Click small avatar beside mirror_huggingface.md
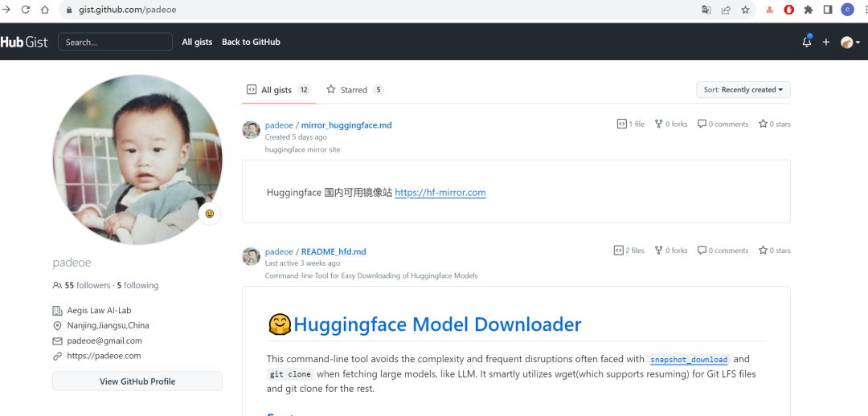Screen dimensions: 868x416 click(252, 130)
